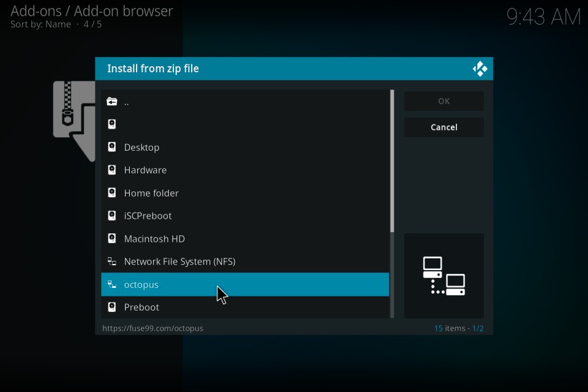Click the network icon beside octopus
The image size is (588, 392).
(111, 284)
